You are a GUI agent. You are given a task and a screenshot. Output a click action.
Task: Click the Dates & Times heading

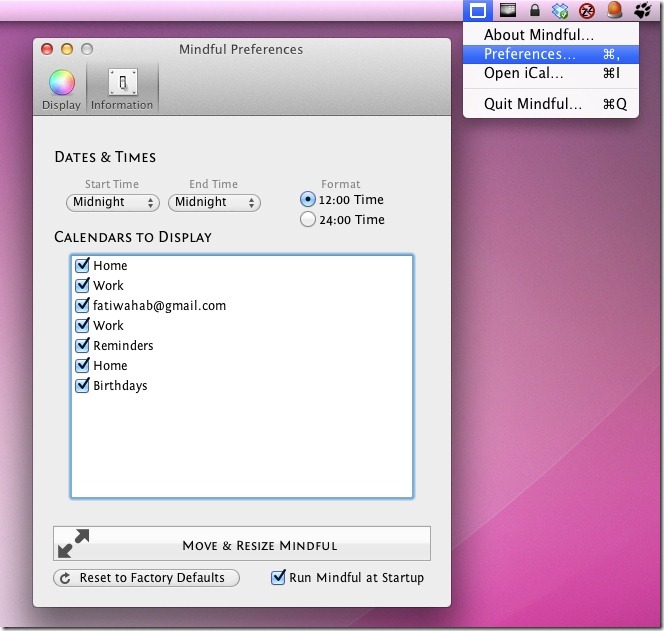(x=105, y=157)
